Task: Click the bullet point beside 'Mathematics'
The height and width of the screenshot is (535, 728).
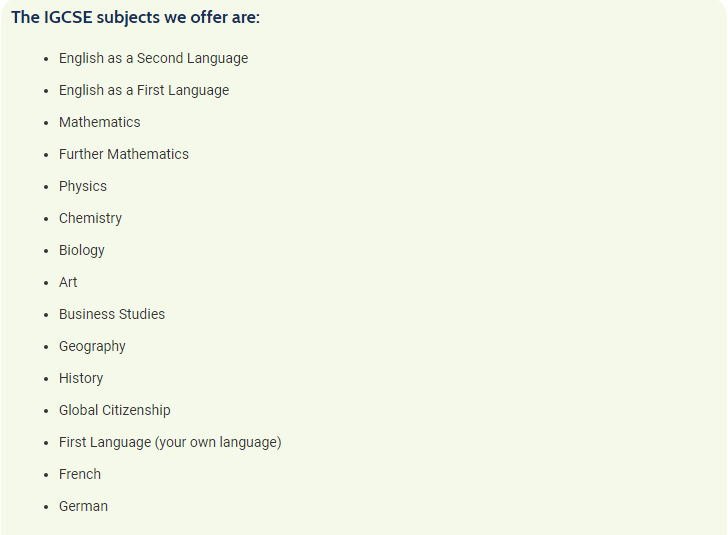Action: coord(46,123)
